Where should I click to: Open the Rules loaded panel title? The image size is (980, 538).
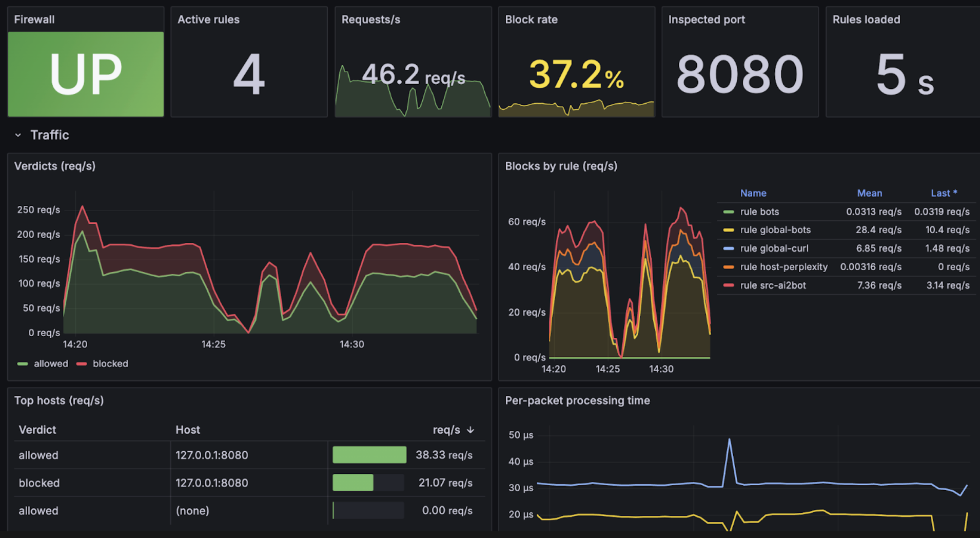[866, 20]
